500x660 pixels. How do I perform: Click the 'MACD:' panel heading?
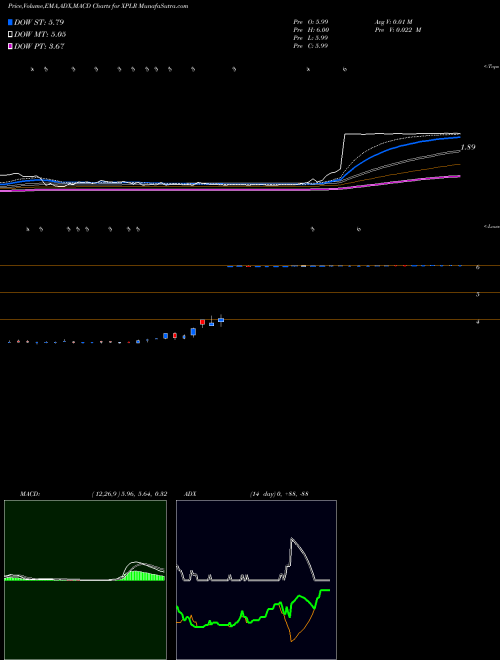tap(30, 494)
